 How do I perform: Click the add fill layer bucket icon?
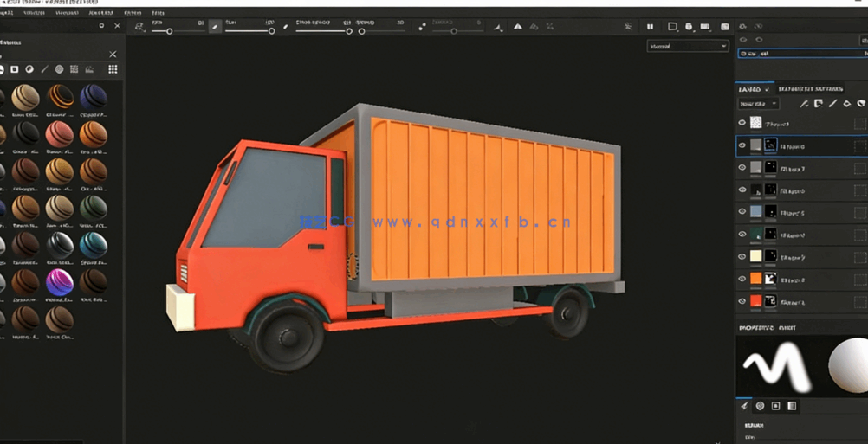(x=847, y=104)
